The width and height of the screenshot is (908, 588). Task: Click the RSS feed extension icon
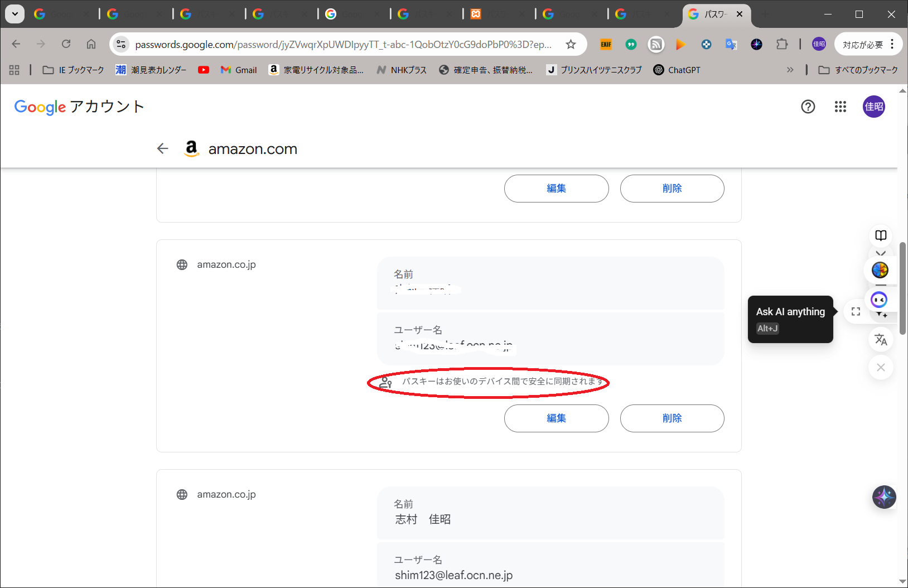point(656,45)
